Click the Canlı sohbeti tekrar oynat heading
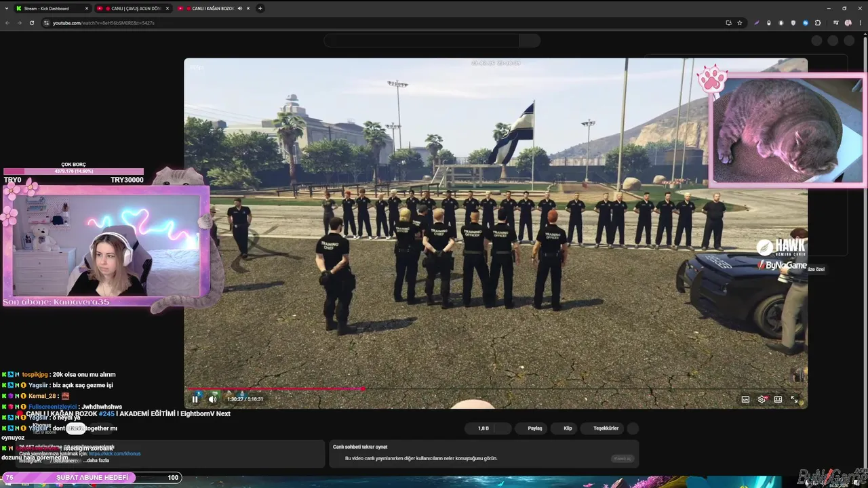 (360, 447)
